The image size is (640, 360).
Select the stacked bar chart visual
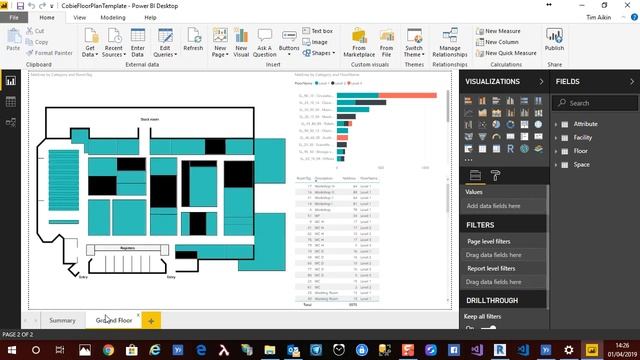468,100
